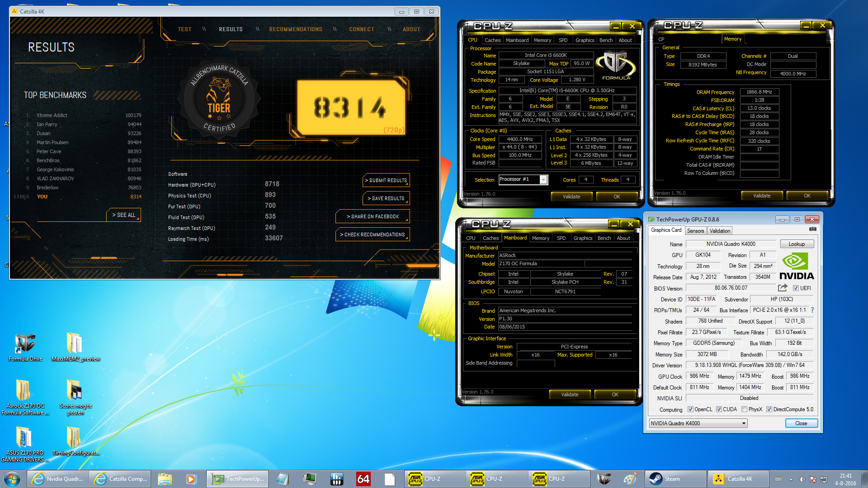The height and width of the screenshot is (488, 868).
Task: Open SPD tab in CPU-Z mainboard window
Action: (561, 238)
